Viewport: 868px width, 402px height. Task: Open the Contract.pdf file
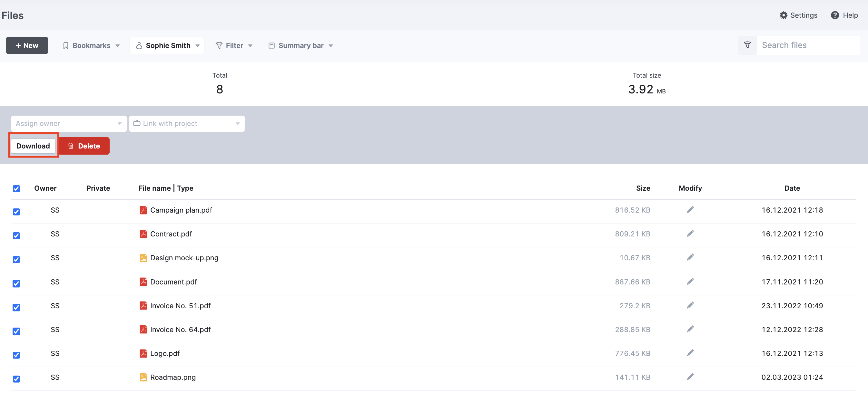pos(171,234)
